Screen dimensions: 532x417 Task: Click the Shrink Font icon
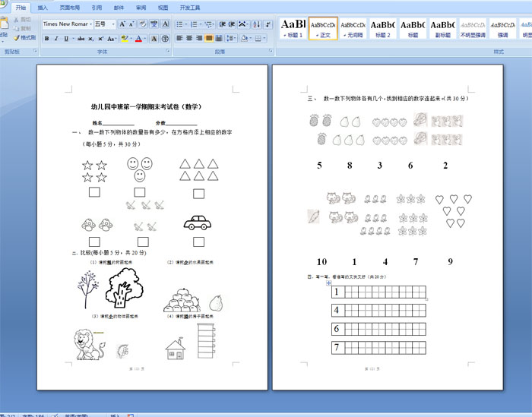131,24
